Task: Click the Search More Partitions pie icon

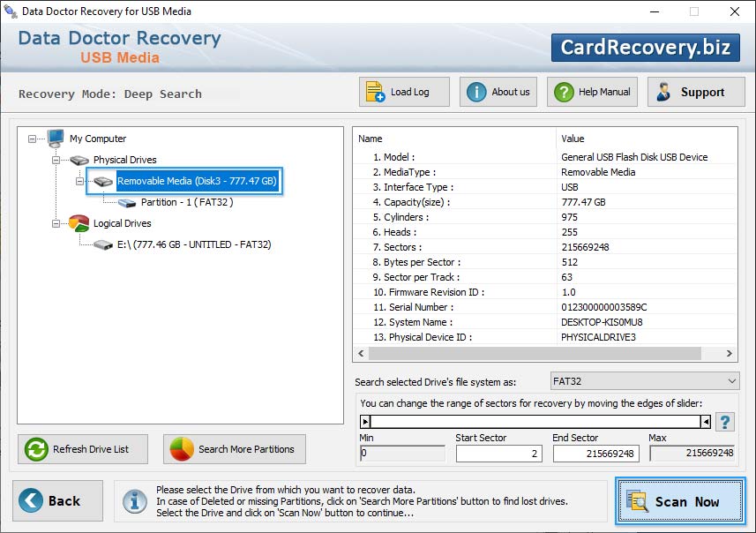Action: point(182,449)
